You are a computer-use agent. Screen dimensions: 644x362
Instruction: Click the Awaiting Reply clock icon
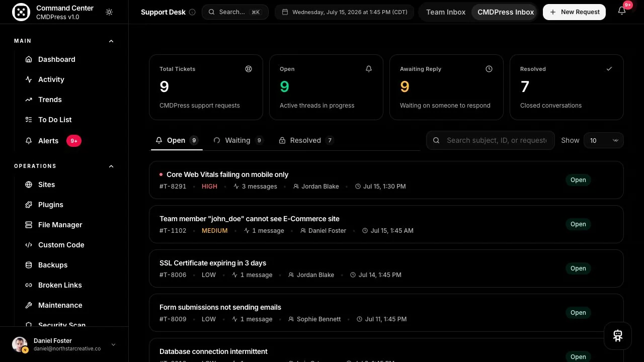pyautogui.click(x=489, y=69)
